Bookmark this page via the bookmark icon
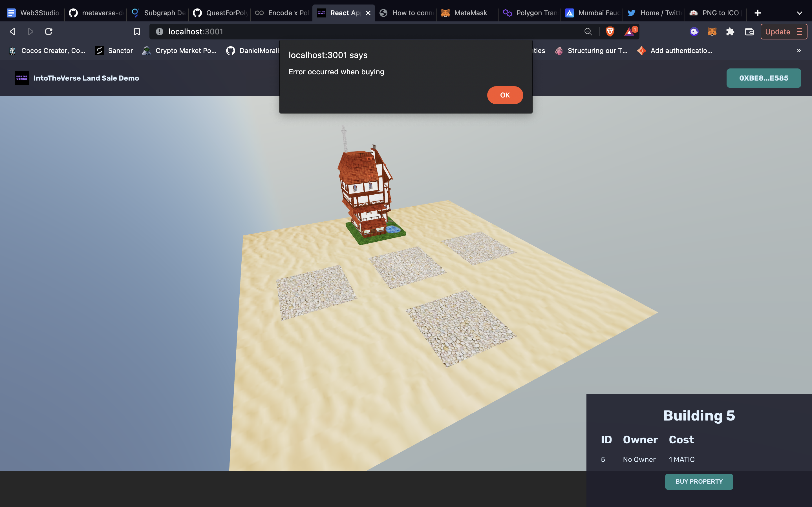The width and height of the screenshot is (812, 507). click(x=137, y=31)
